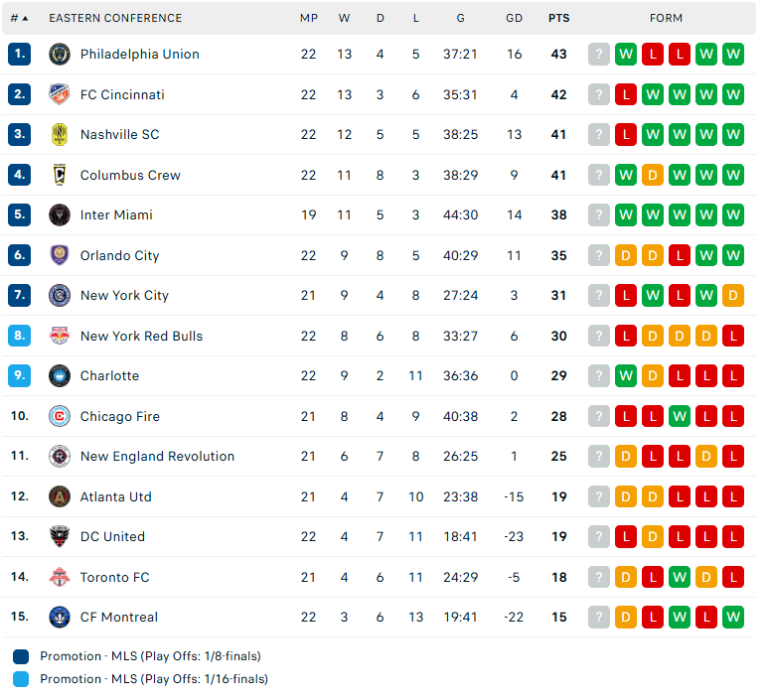
Task: Click the DC United eagle logo
Action: click(x=60, y=536)
